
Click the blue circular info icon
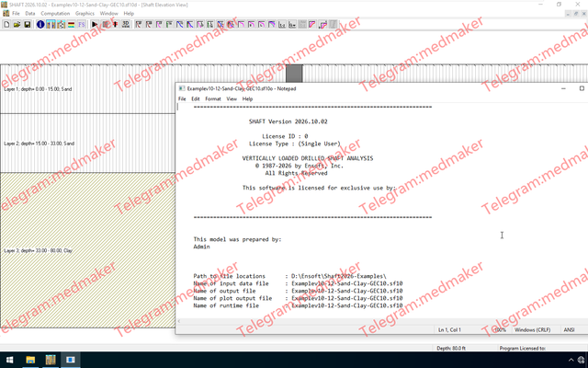coord(40,25)
